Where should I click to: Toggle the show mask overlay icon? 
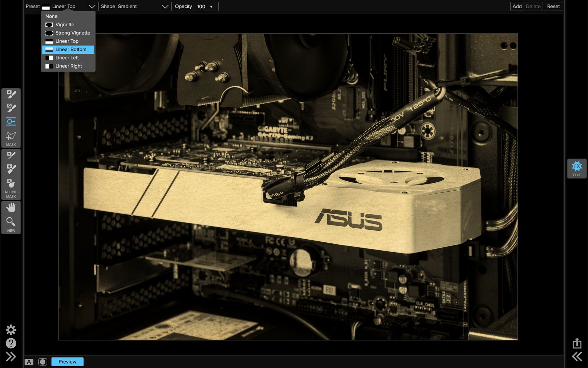[43, 362]
